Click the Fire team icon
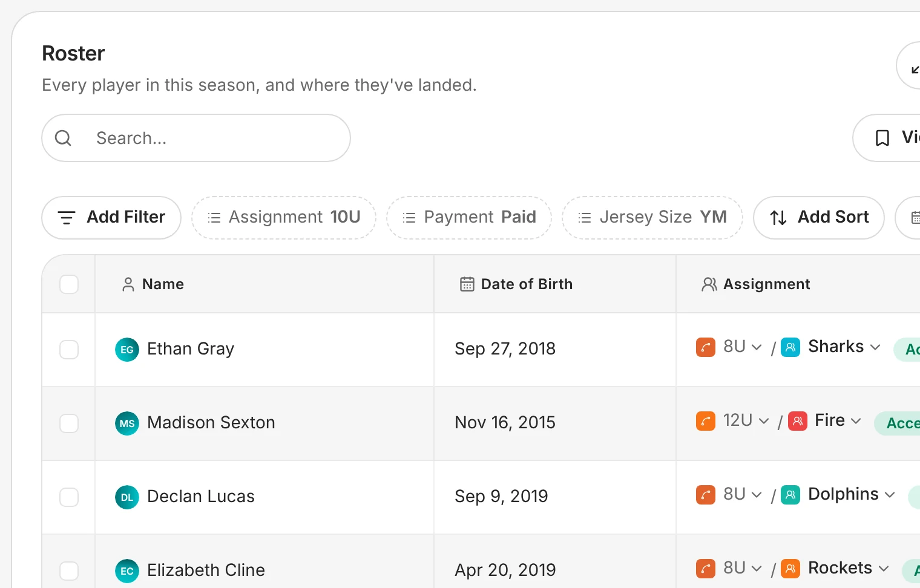Screen dimensions: 920x588 point(798,421)
